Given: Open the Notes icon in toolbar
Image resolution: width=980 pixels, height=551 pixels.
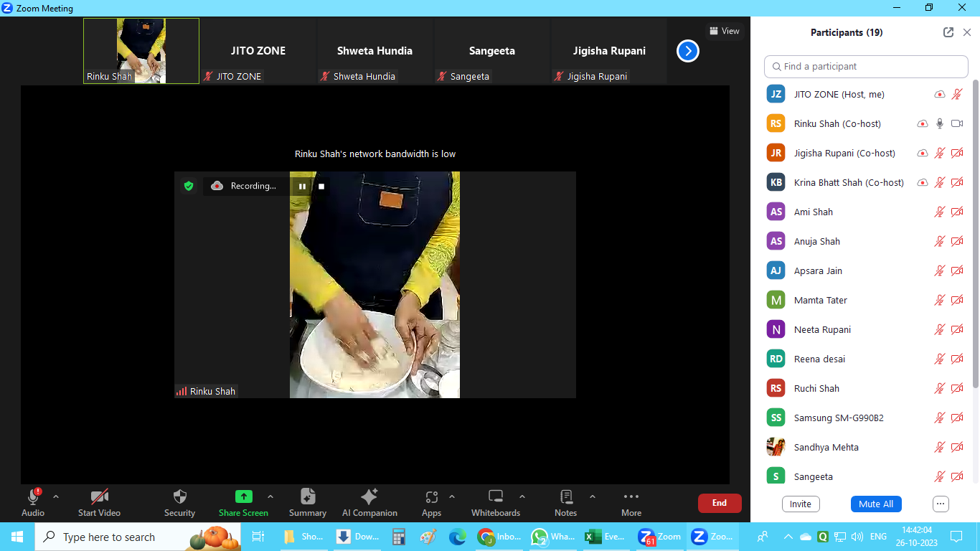Looking at the screenshot, I should pyautogui.click(x=565, y=496).
